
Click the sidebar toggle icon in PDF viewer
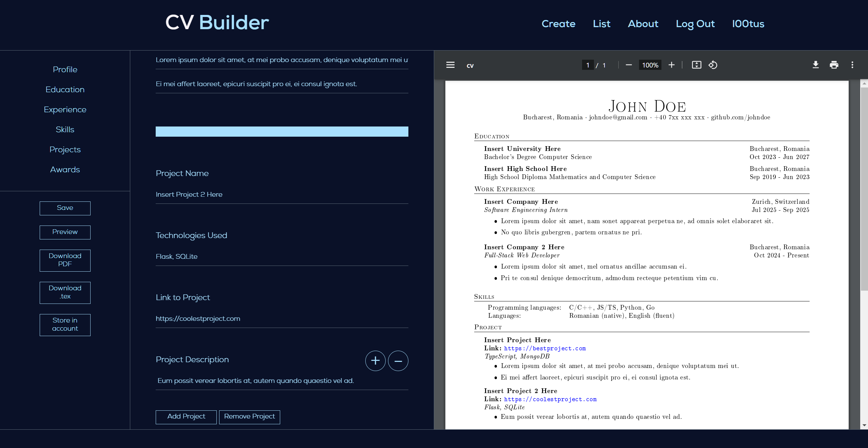[450, 64]
